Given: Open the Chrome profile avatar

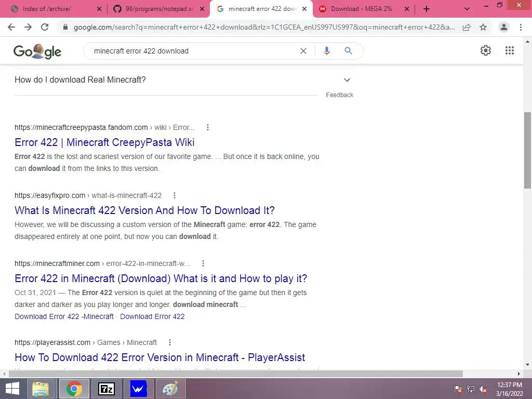Looking at the screenshot, I should 504,27.
